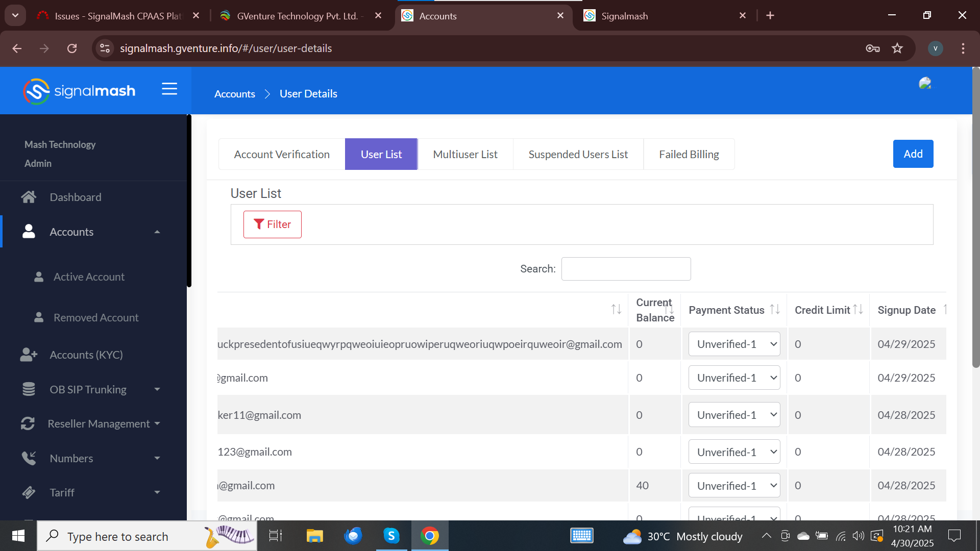Click the profile avatar in header
980x551 pixels.
tap(925, 83)
